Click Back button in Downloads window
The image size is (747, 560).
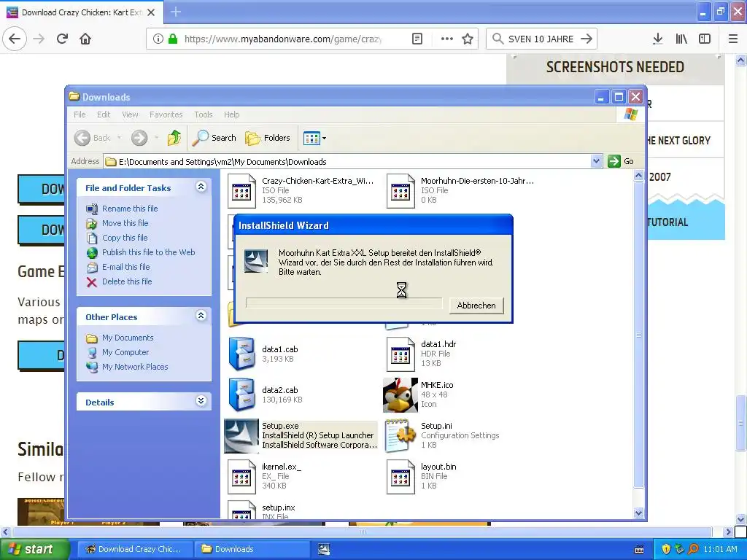point(93,138)
